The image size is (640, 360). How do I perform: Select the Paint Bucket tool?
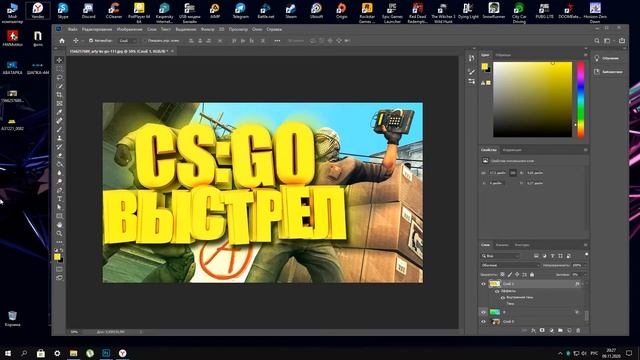[59, 164]
